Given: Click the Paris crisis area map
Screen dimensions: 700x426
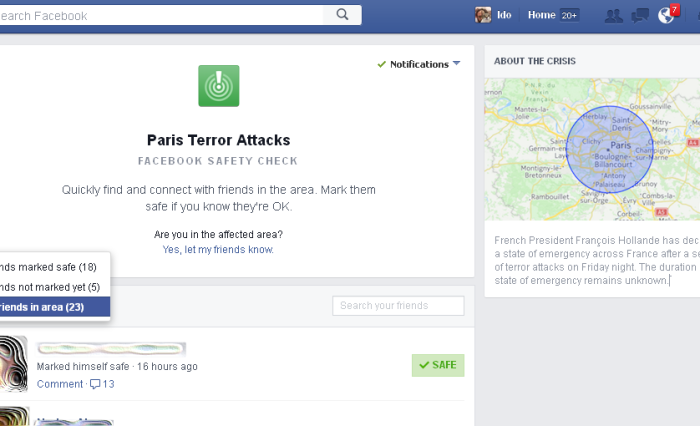Looking at the screenshot, I should click(592, 149).
